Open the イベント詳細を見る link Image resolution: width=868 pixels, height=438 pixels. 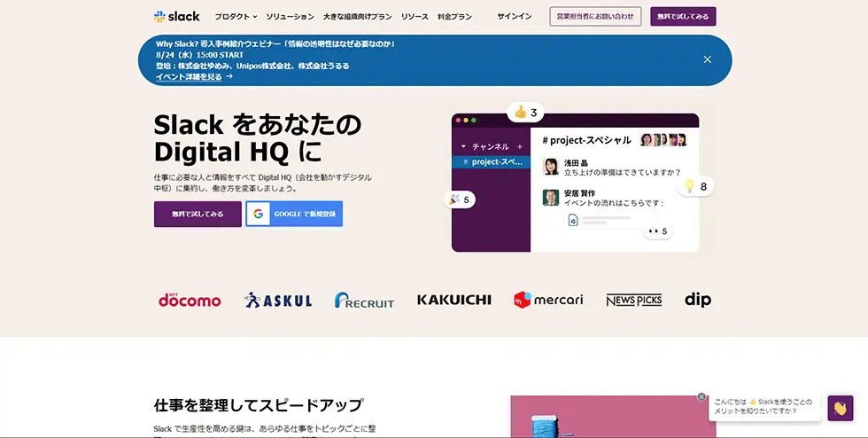pyautogui.click(x=194, y=76)
